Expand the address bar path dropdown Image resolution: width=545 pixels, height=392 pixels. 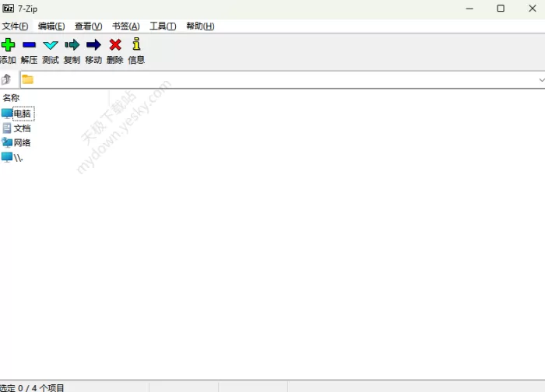click(541, 80)
